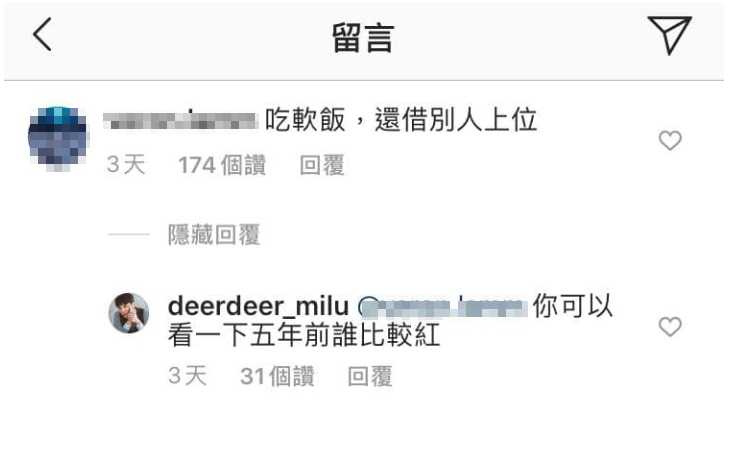Image resolution: width=733 pixels, height=474 pixels.
Task: Tap the 留言 page title
Action: tap(363, 37)
